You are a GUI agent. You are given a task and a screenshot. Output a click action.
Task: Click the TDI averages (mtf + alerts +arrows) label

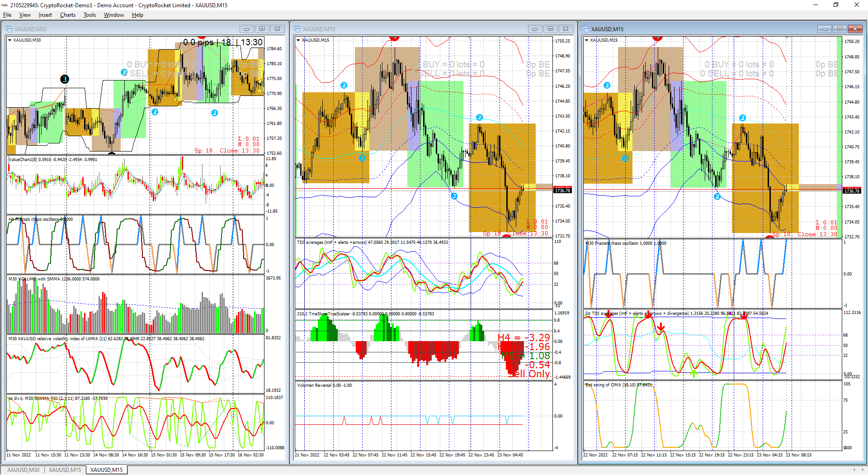point(373,242)
